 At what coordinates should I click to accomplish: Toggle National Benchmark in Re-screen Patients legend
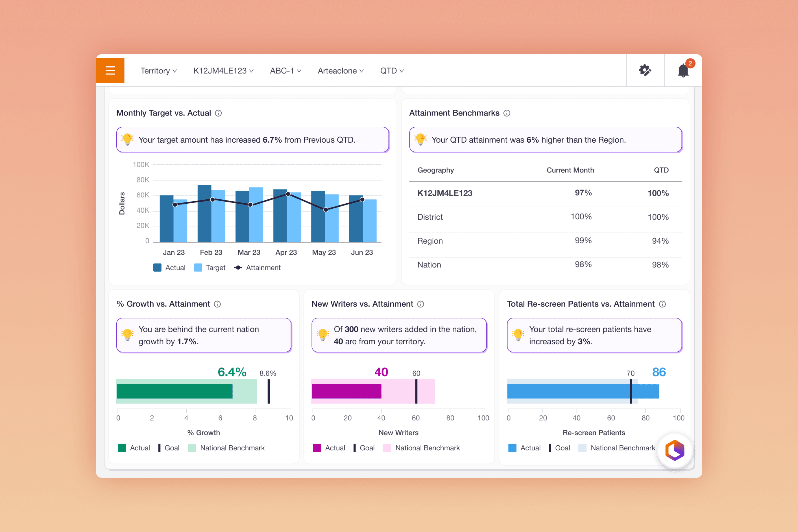617,448
